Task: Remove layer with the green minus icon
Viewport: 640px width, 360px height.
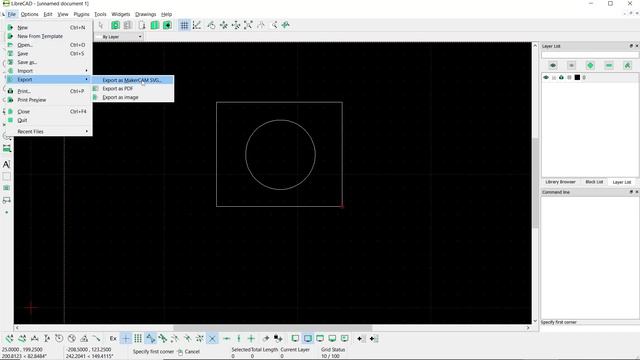Action: tap(609, 65)
